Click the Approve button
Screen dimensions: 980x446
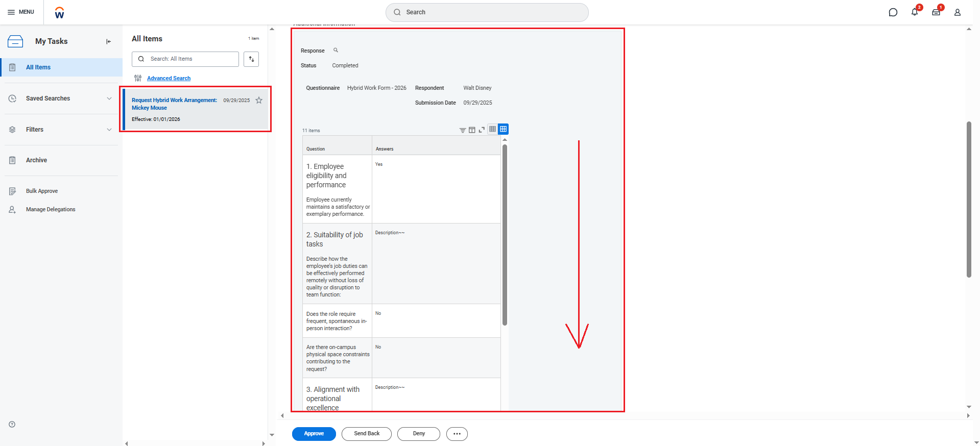[x=314, y=434]
